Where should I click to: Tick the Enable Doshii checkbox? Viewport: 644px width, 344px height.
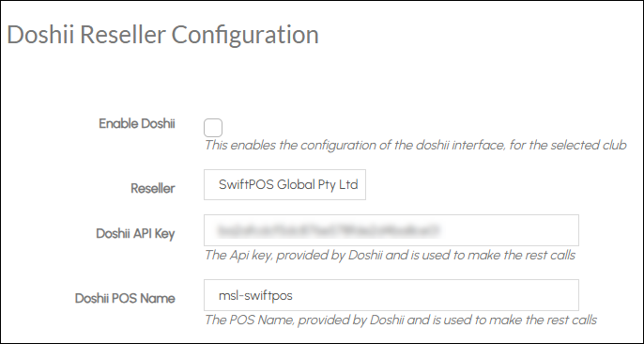click(x=213, y=128)
